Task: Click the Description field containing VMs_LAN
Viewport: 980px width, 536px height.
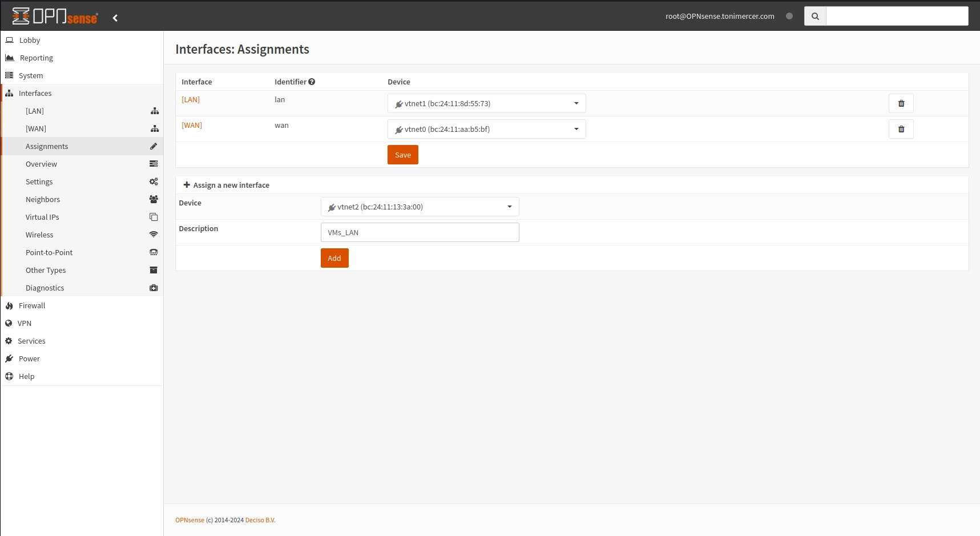Action: pos(420,232)
